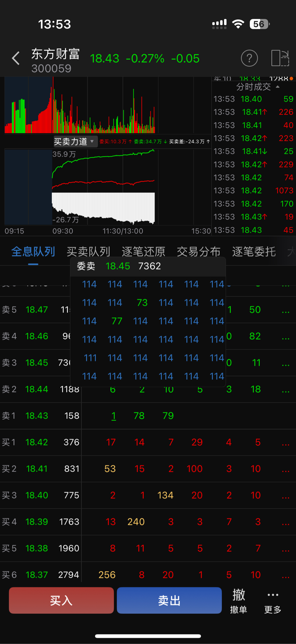Switch to the 逐笔还原 tab
Screen dimensions: 296x644
coord(143,252)
